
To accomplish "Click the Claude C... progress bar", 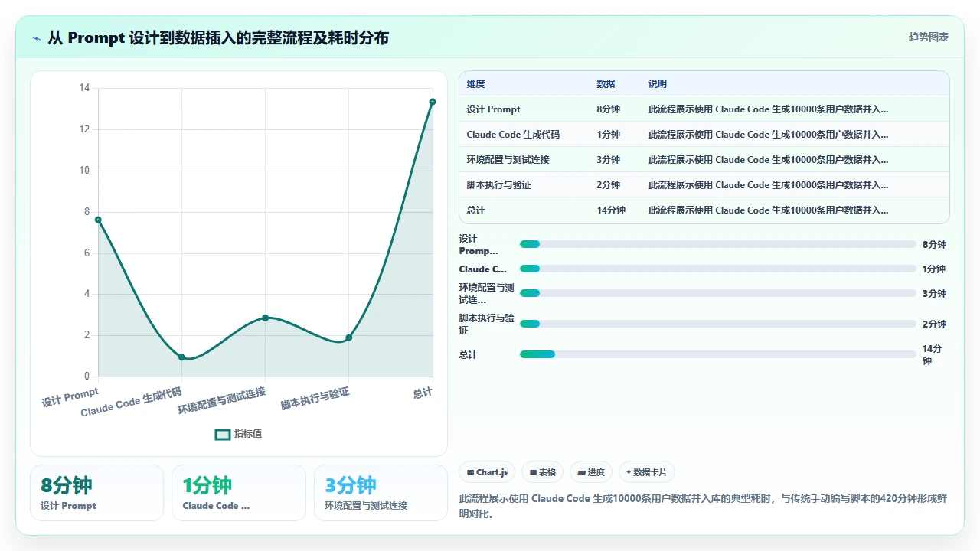I will 717,269.
